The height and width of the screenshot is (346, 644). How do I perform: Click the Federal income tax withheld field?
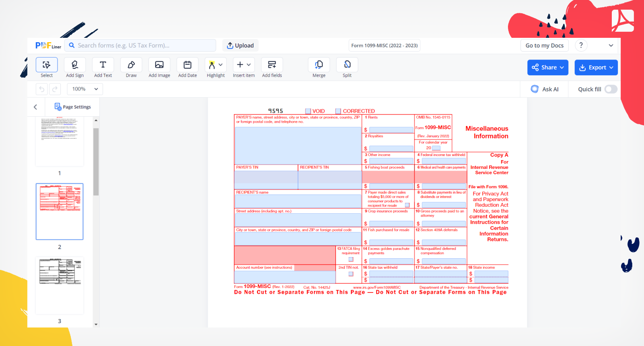coord(444,161)
